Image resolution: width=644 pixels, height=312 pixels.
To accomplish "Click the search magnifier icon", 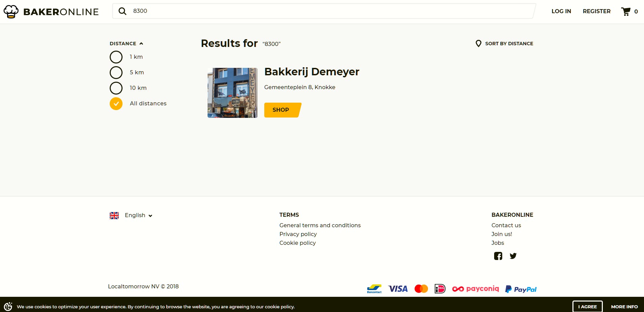I will click(x=122, y=11).
